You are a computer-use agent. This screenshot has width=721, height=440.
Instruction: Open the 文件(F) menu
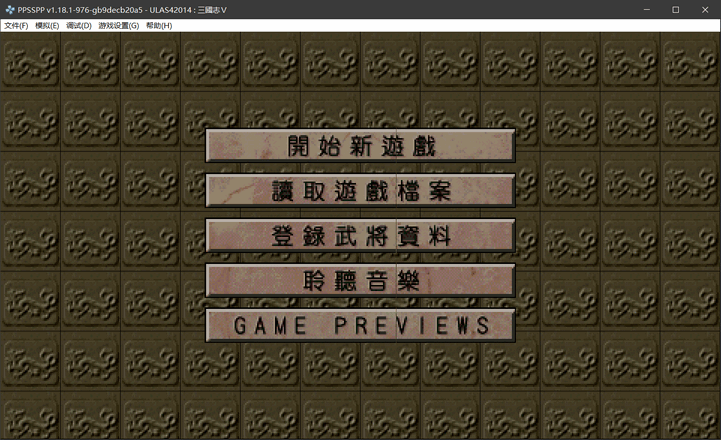coord(16,26)
